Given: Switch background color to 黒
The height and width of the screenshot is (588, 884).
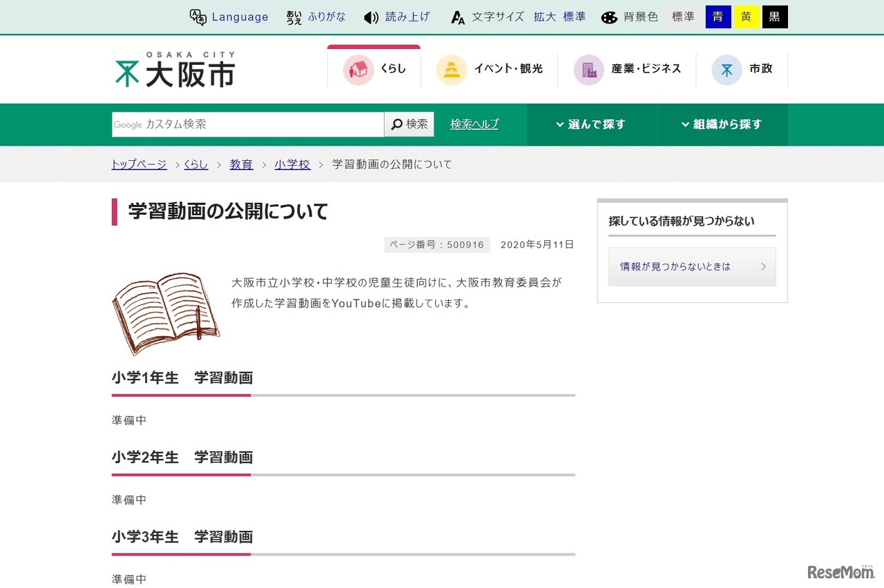Looking at the screenshot, I should coord(775,17).
